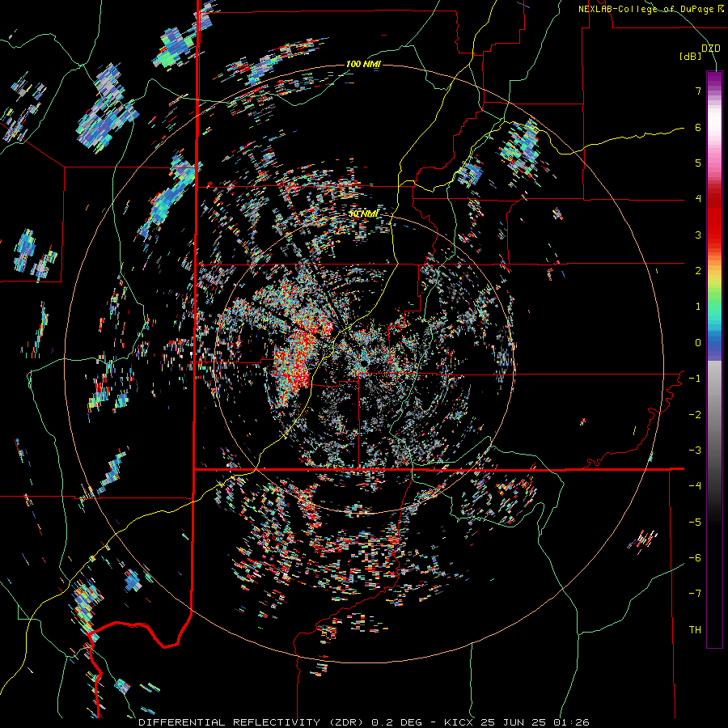
Task: Select the 1 value on the scale
Action: [x=698, y=307]
